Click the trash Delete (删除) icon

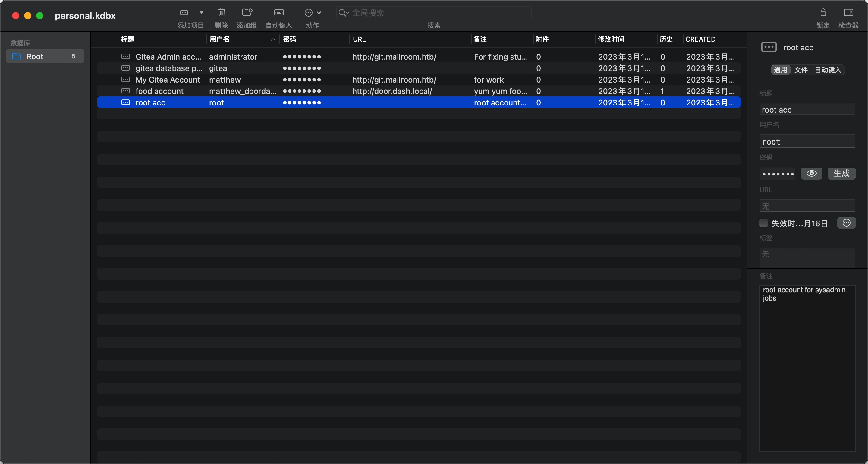(222, 13)
